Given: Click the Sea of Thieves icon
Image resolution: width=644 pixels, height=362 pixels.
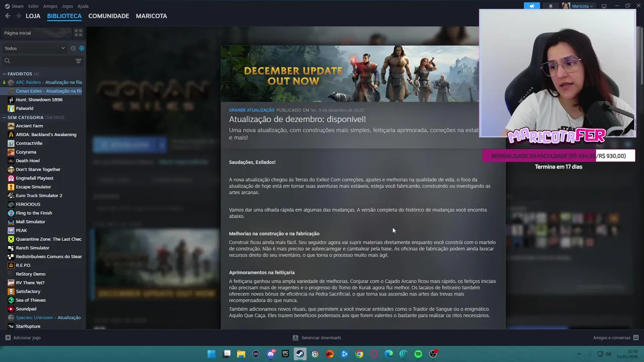Looking at the screenshot, I should [11, 300].
